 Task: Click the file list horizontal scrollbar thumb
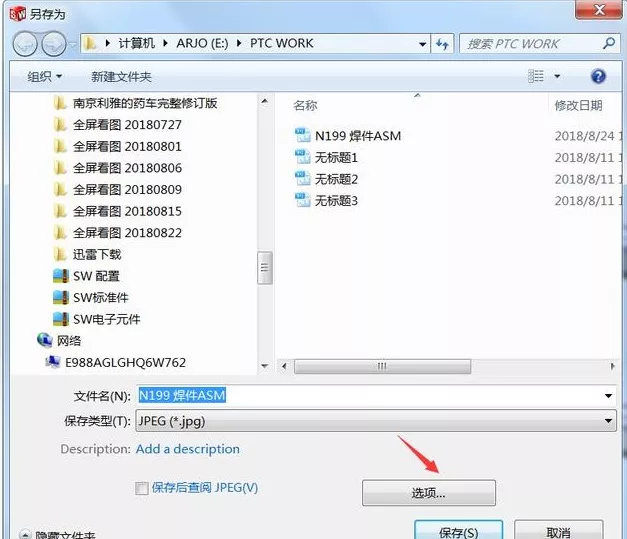click(x=382, y=366)
